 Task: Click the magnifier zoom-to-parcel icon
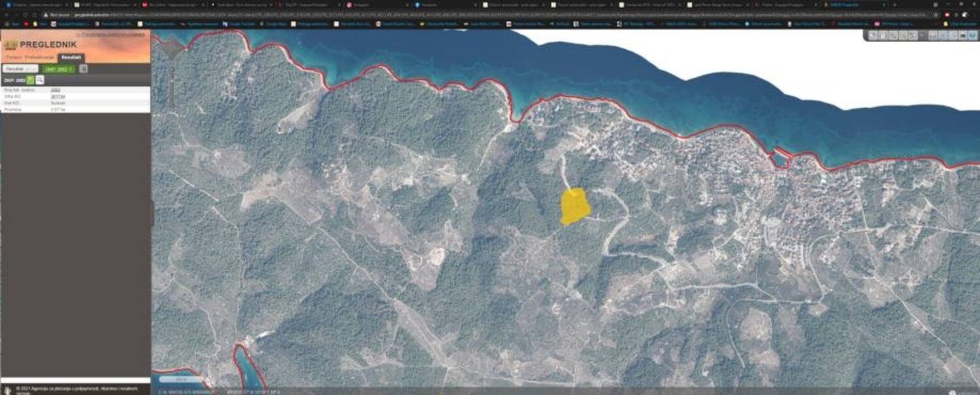[40, 80]
